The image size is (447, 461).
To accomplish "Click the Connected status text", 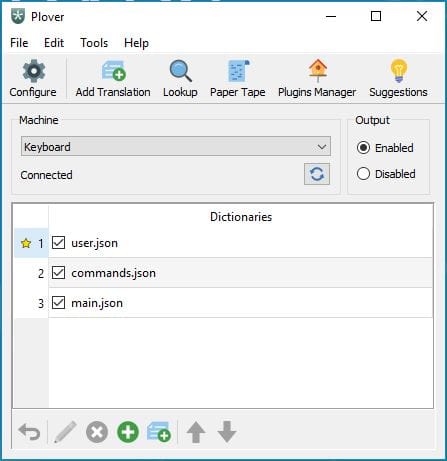I will 46,175.
